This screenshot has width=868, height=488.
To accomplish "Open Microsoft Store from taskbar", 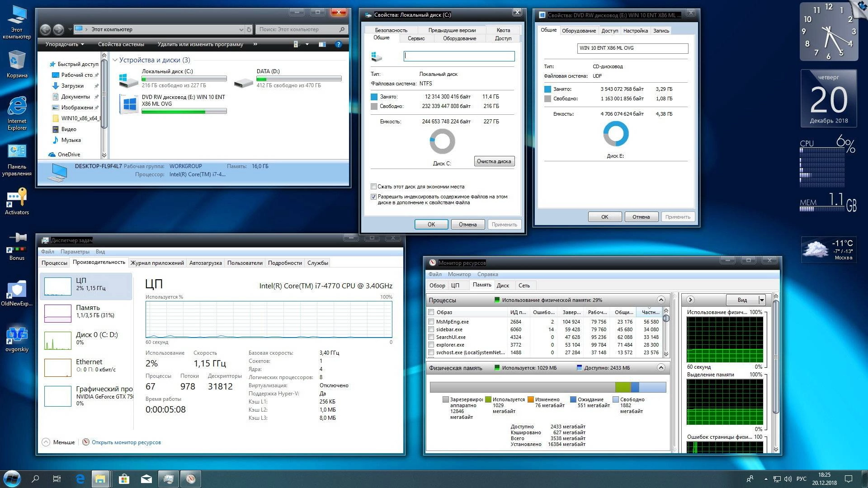I will [124, 479].
